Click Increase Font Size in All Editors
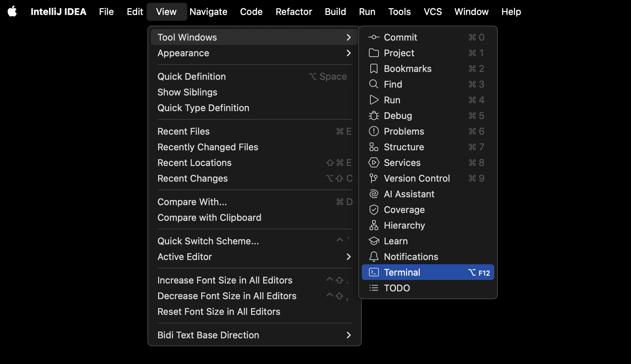Screen dimensions: 631x364 coord(225,280)
